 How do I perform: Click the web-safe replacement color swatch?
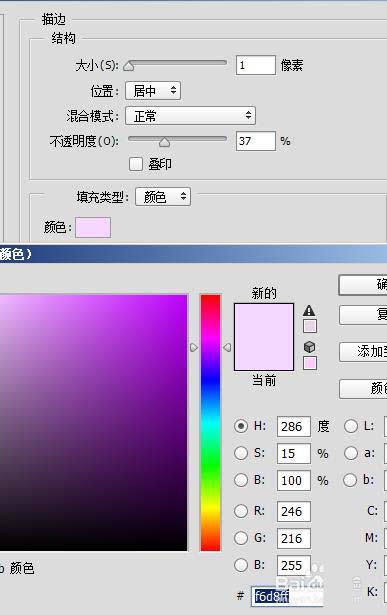[x=309, y=363]
